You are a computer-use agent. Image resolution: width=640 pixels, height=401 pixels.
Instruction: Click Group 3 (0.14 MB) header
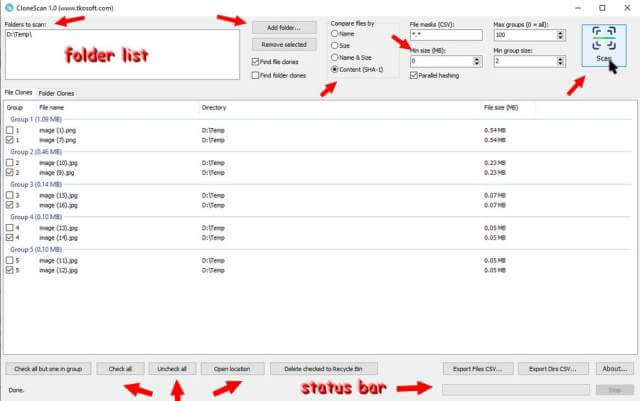pyautogui.click(x=36, y=185)
